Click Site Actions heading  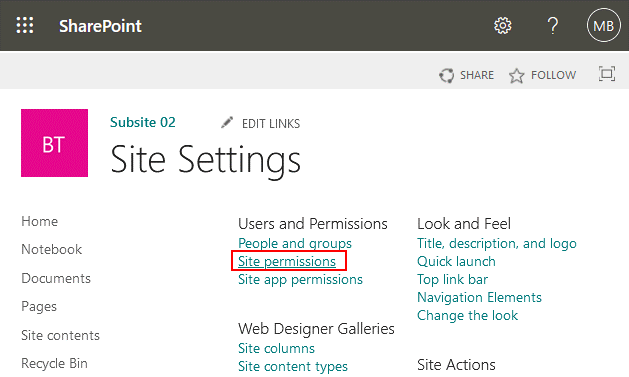[x=456, y=365]
